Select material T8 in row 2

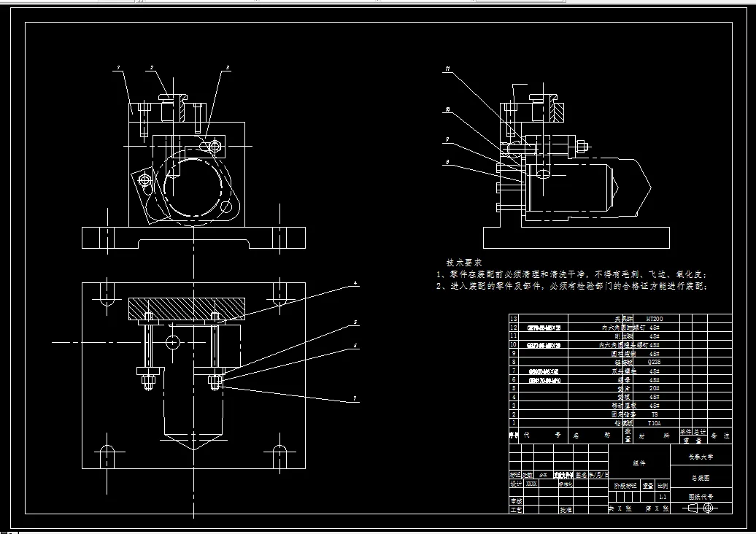655,414
